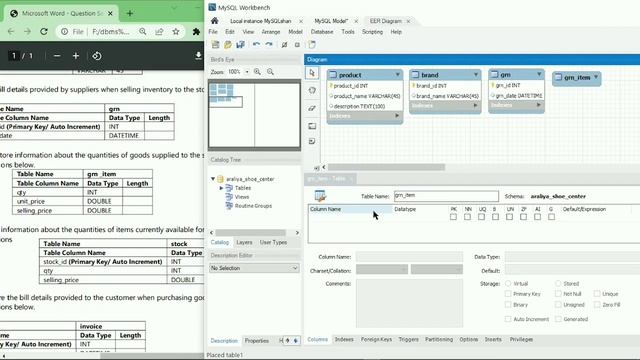Toggle the grid toolbar icon beside redo
Image resolution: width=640 pixels, height=360 pixels.
pyautogui.click(x=284, y=44)
